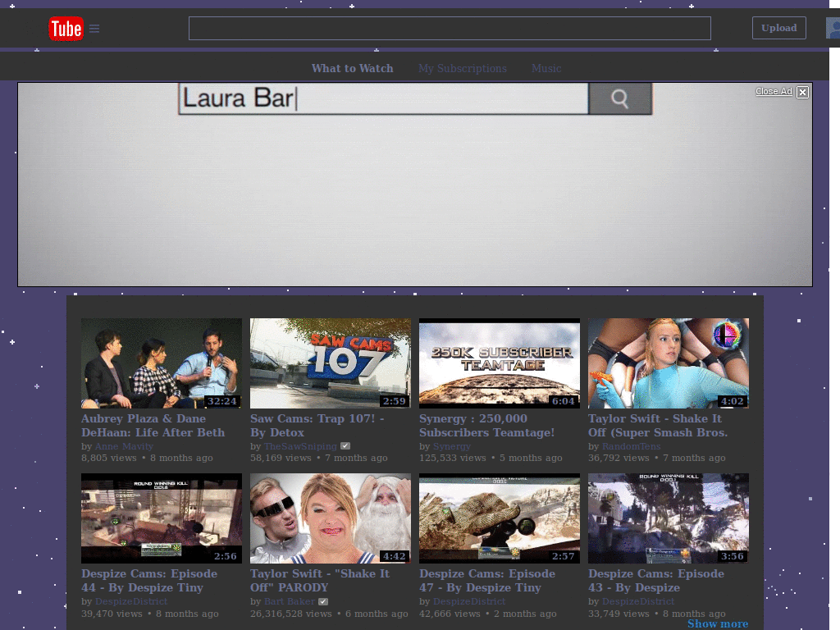
Task: Click the 125,533 views text
Action: pyautogui.click(x=453, y=458)
